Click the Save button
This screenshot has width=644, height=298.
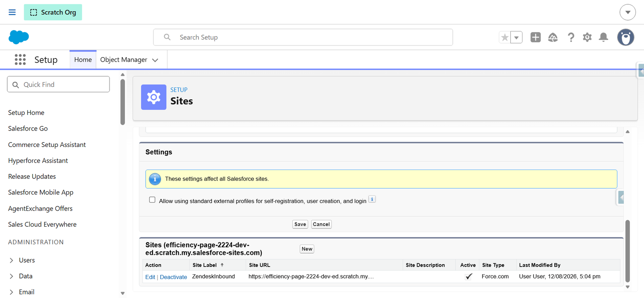click(300, 224)
